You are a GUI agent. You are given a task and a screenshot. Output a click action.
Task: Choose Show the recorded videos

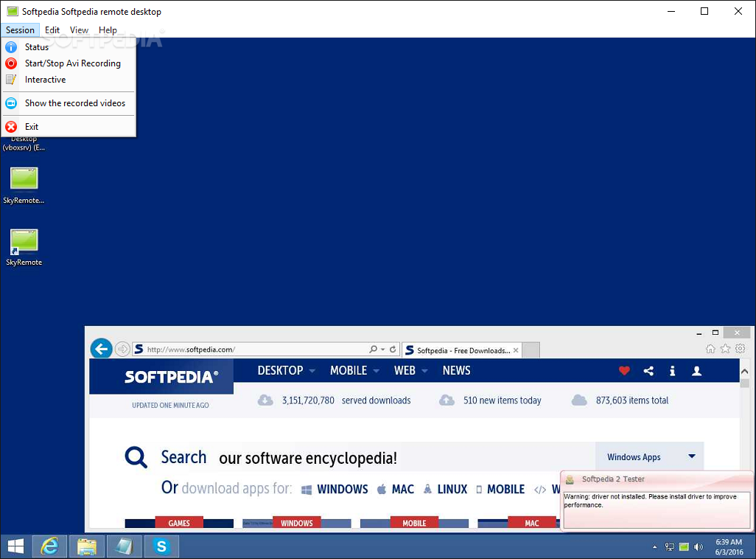(x=69, y=103)
